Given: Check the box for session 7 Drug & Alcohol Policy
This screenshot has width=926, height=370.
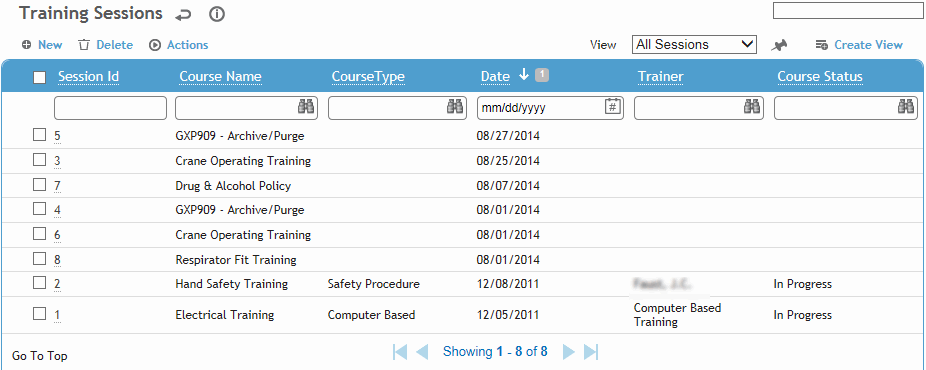Looking at the screenshot, I should (x=39, y=185).
